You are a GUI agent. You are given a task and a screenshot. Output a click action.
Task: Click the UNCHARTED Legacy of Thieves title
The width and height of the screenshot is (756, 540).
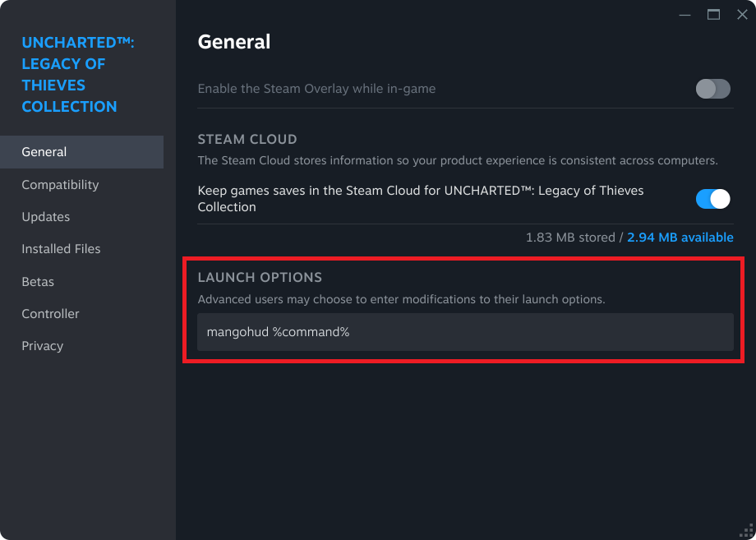(78, 74)
